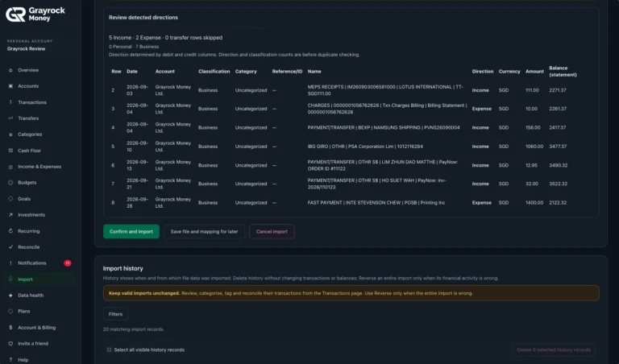Click Save file and mapping for later
Viewport: 619px width, 364px height.
click(204, 231)
